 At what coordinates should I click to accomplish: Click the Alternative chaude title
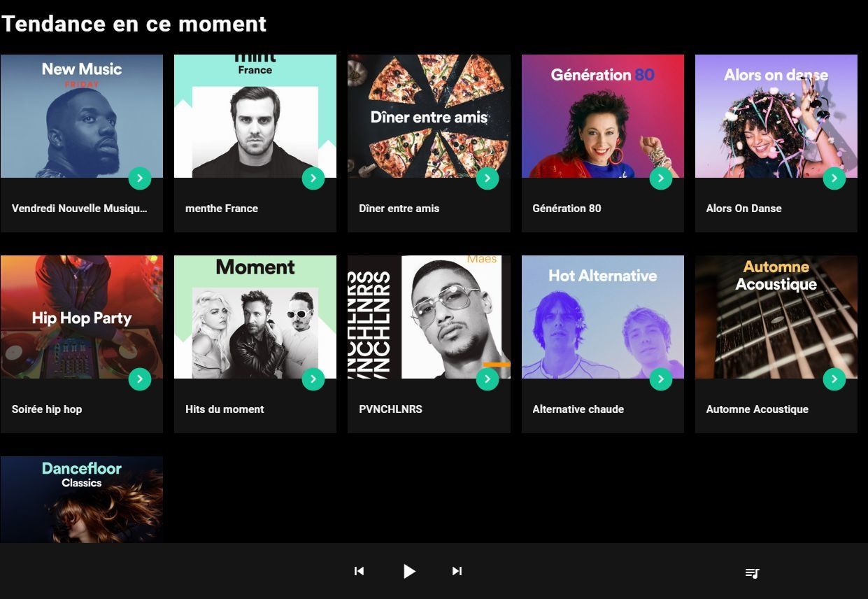tap(578, 409)
